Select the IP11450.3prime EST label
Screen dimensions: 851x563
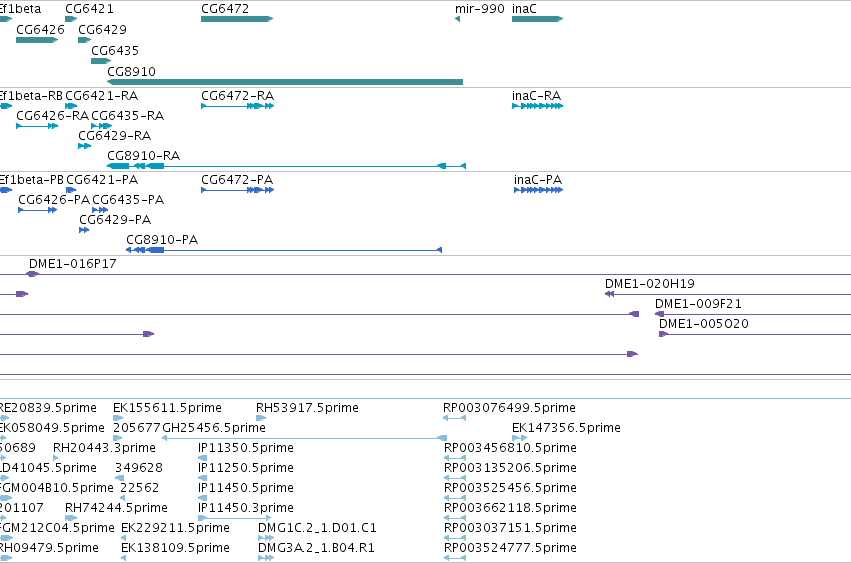246,508
